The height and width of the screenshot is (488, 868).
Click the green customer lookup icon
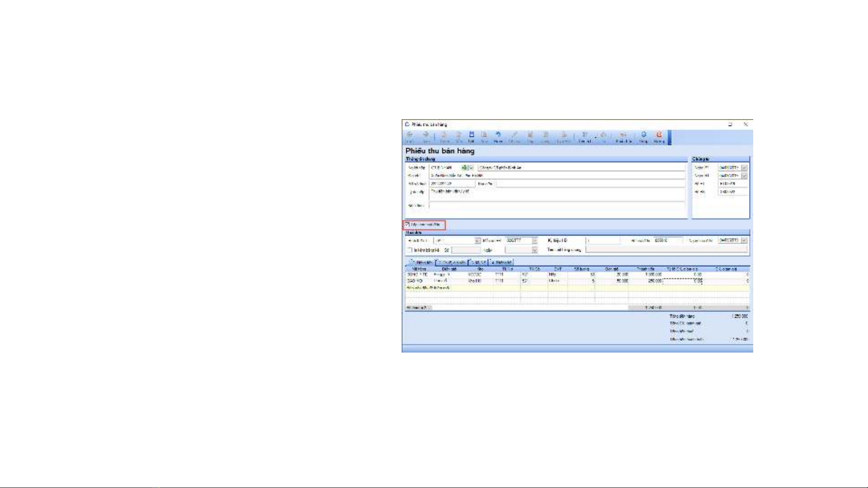pos(464,167)
